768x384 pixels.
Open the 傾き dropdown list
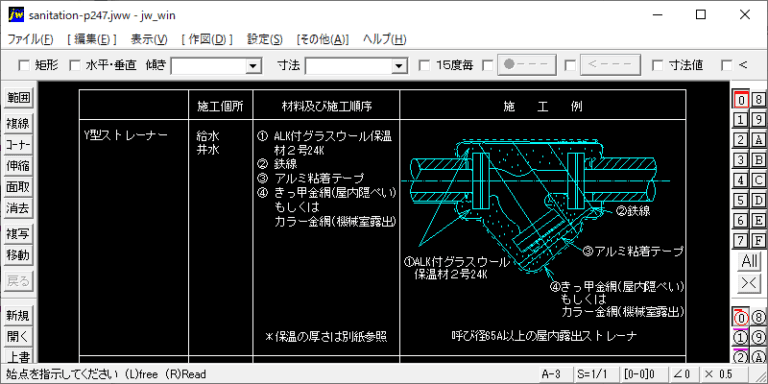click(x=253, y=65)
